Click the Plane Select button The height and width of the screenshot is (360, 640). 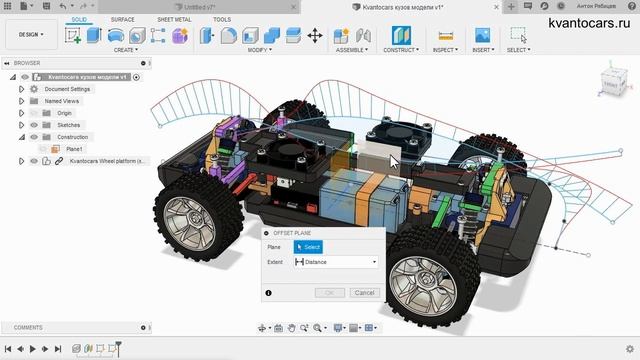pyautogui.click(x=308, y=247)
